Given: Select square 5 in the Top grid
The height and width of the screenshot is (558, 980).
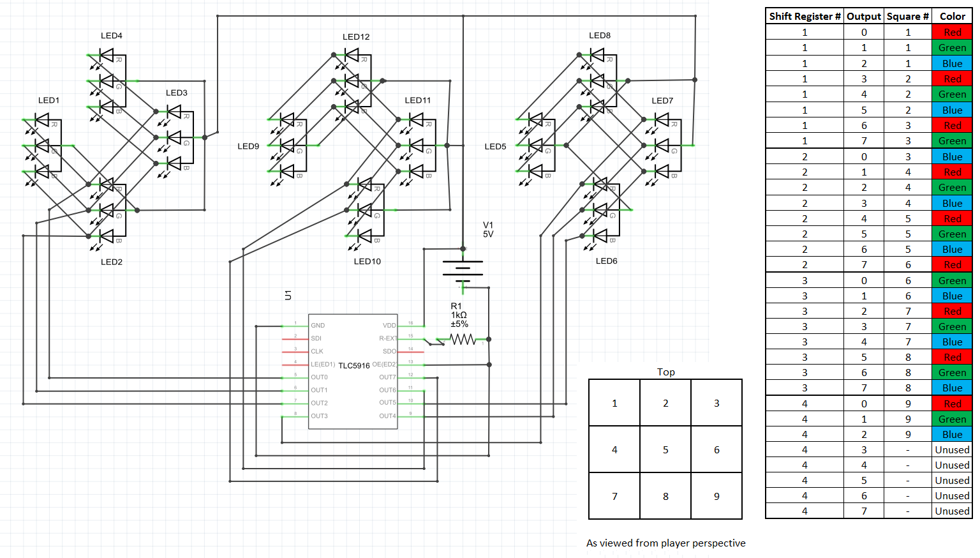Looking at the screenshot, I should (665, 449).
